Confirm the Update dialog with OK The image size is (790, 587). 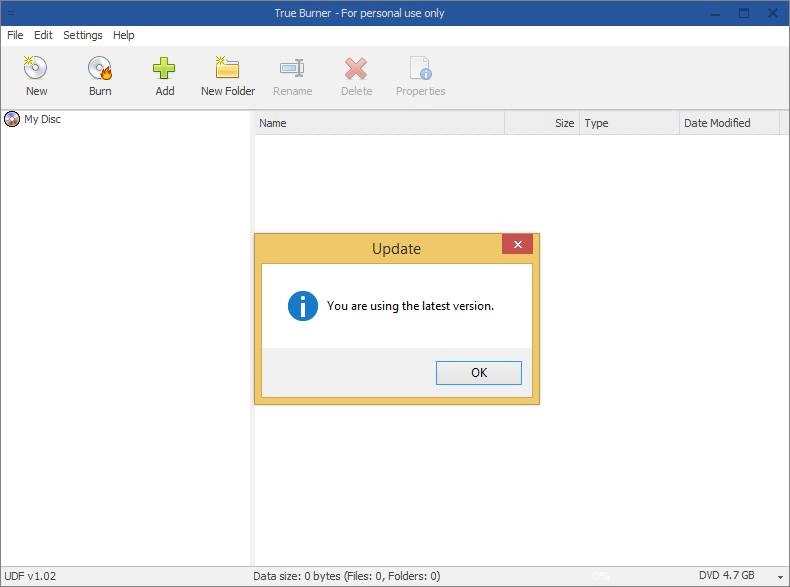pos(479,373)
